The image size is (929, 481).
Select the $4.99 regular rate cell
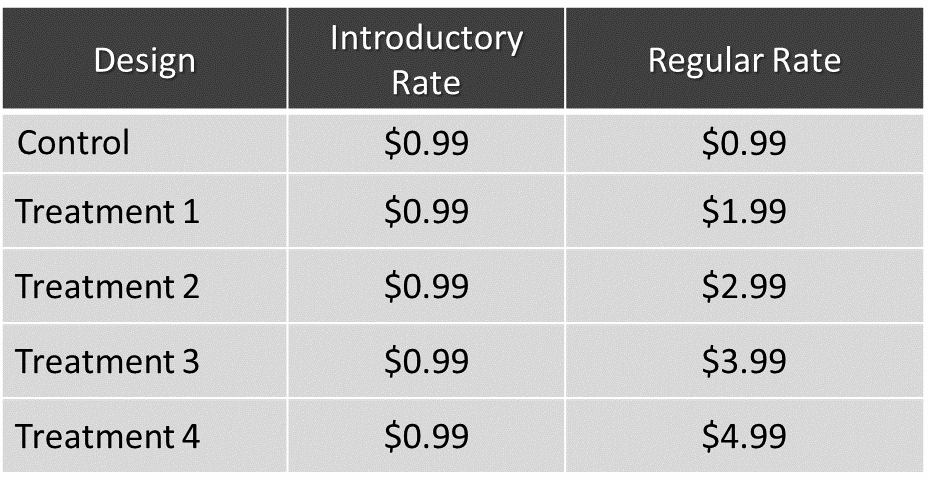(744, 437)
